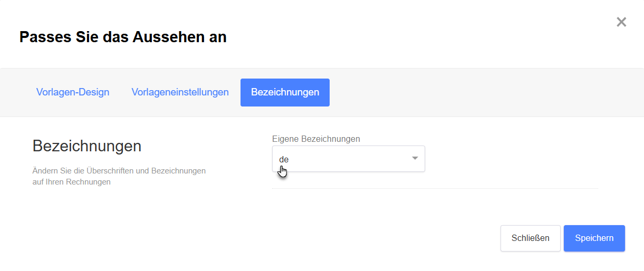
Task: Click the dotted divider line below the dropdown
Action: tap(435, 188)
